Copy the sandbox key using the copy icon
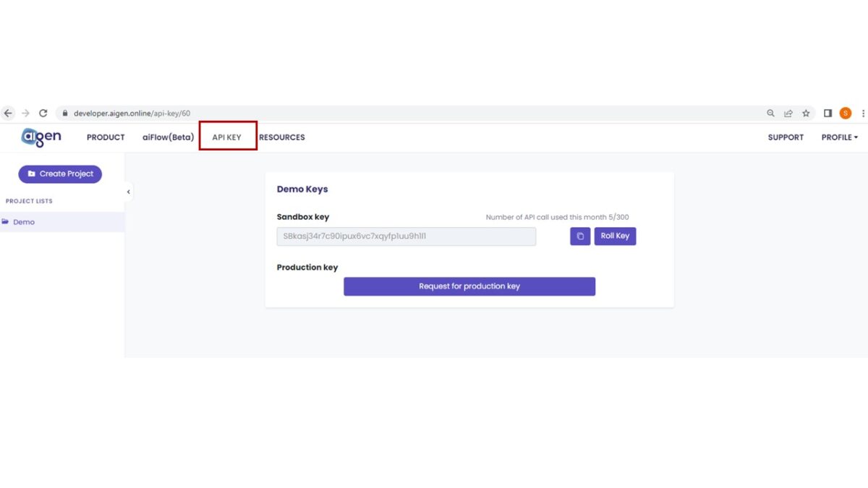 click(579, 236)
